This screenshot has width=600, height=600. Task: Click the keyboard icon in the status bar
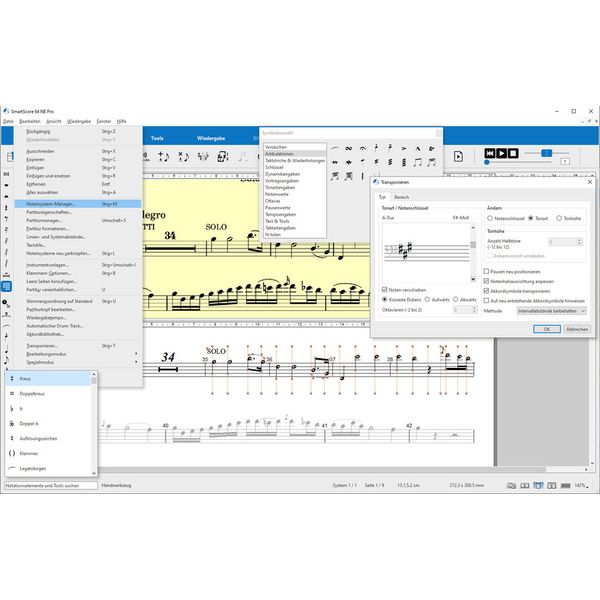pos(566,485)
